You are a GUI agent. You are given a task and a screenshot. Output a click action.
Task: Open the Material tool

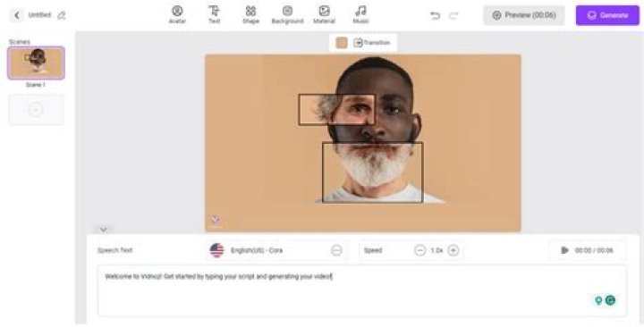(x=324, y=15)
